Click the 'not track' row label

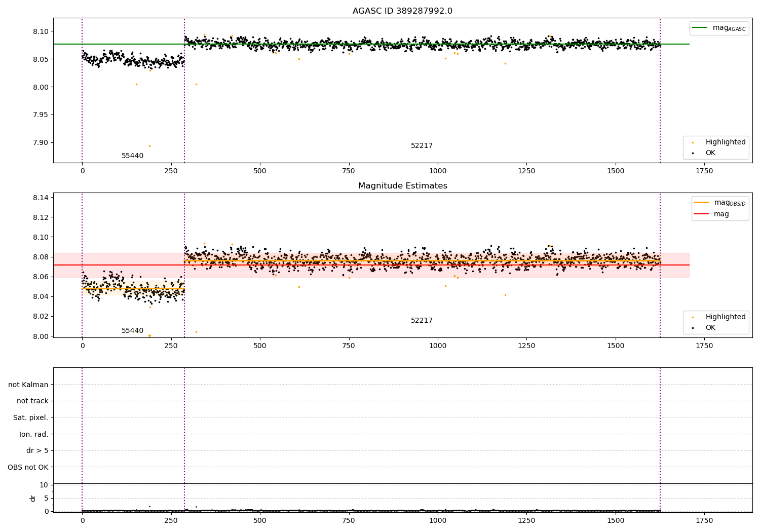(x=32, y=401)
